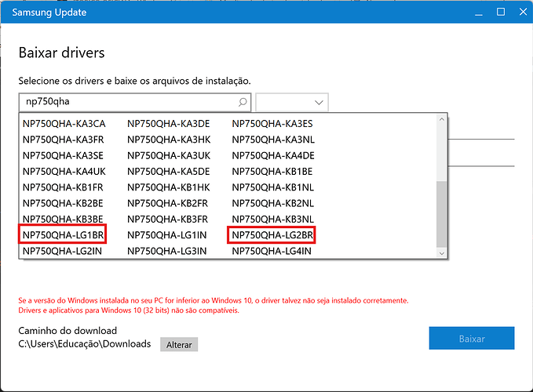Select model NP750QHA-KA4UK
The width and height of the screenshot is (533, 392).
point(64,172)
